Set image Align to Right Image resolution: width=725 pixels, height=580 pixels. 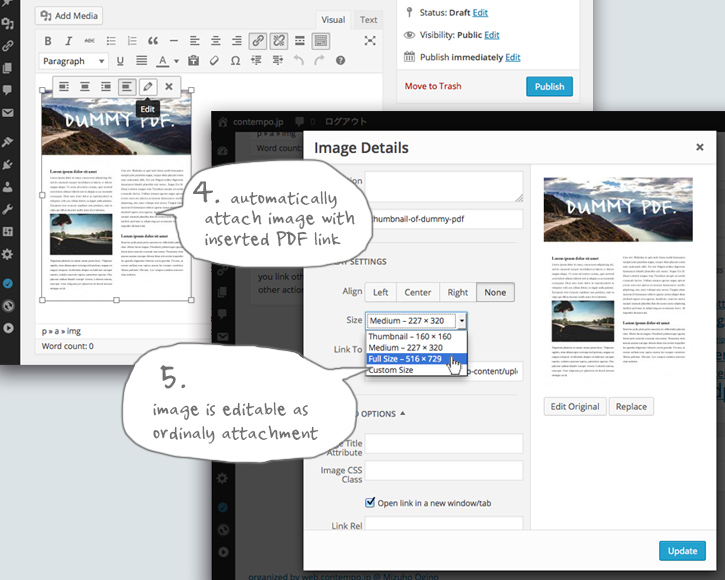click(457, 292)
